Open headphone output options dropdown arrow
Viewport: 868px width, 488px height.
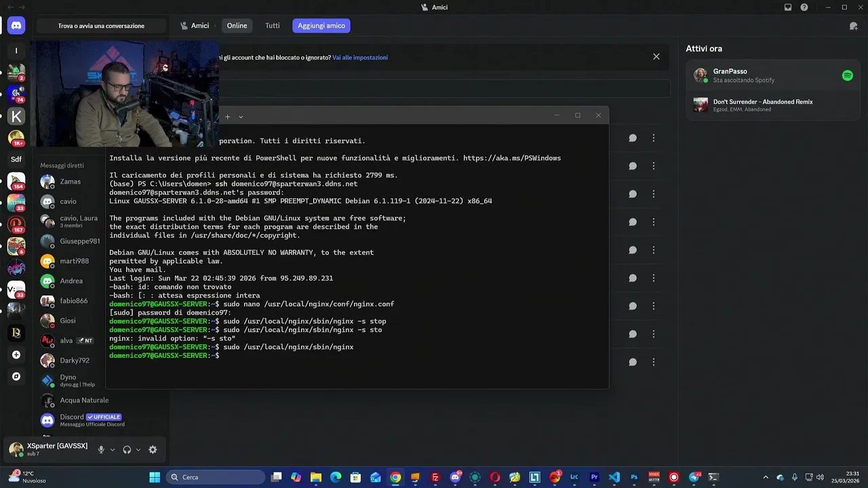[138, 449]
